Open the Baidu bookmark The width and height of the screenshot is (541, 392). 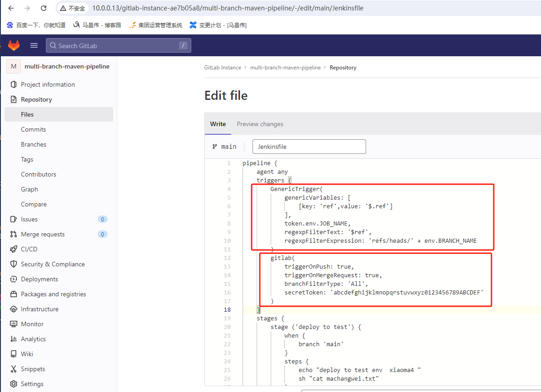36,25
